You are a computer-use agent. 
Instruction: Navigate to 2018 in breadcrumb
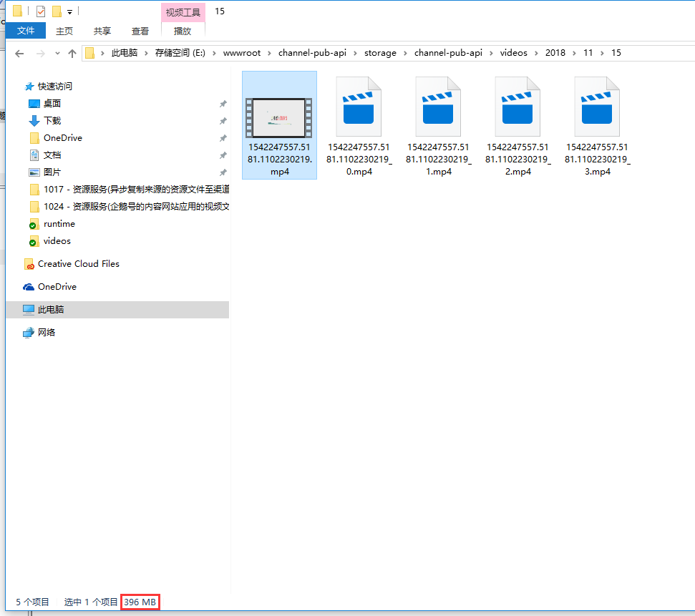coord(555,53)
